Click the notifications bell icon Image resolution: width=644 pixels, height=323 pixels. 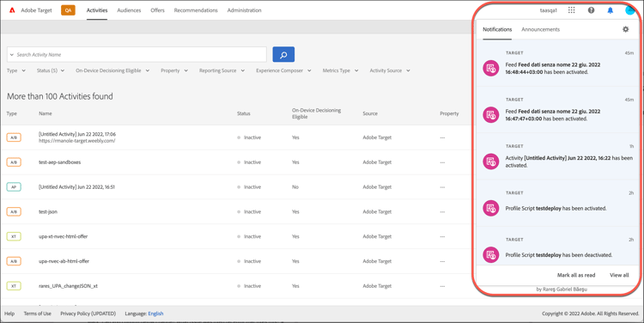[x=611, y=10]
